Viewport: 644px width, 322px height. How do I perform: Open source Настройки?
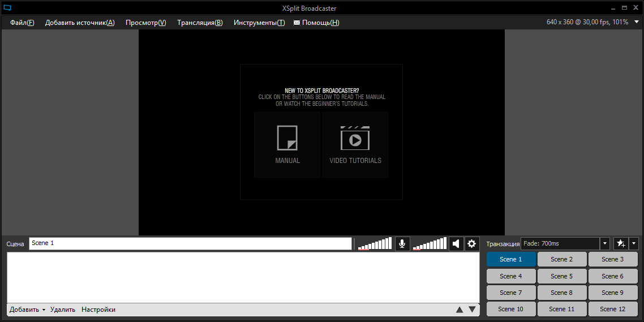point(98,310)
